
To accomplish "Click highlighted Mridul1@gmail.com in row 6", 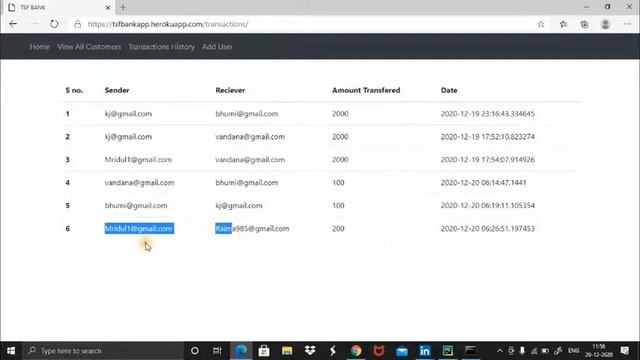I will tap(139, 229).
